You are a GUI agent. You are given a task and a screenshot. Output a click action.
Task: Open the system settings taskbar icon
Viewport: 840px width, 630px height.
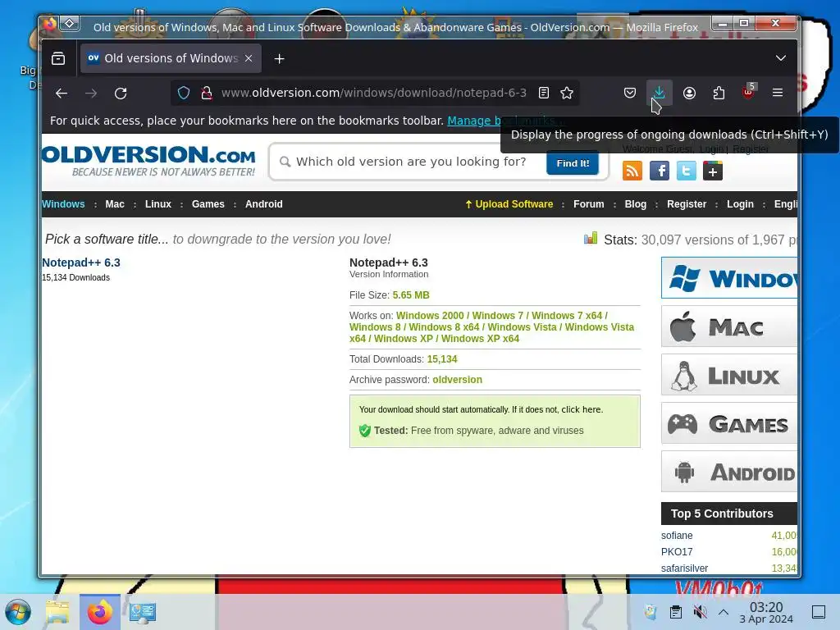[143, 612]
